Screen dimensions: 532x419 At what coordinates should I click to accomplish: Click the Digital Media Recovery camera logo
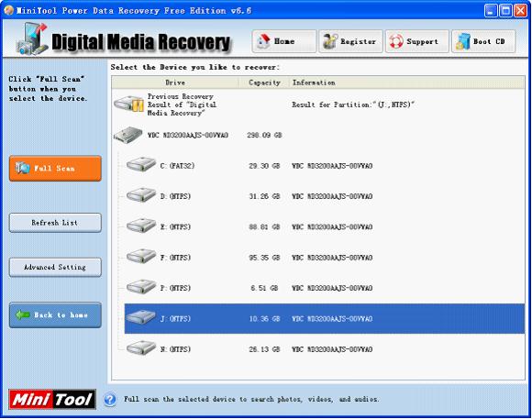pyautogui.click(x=32, y=39)
